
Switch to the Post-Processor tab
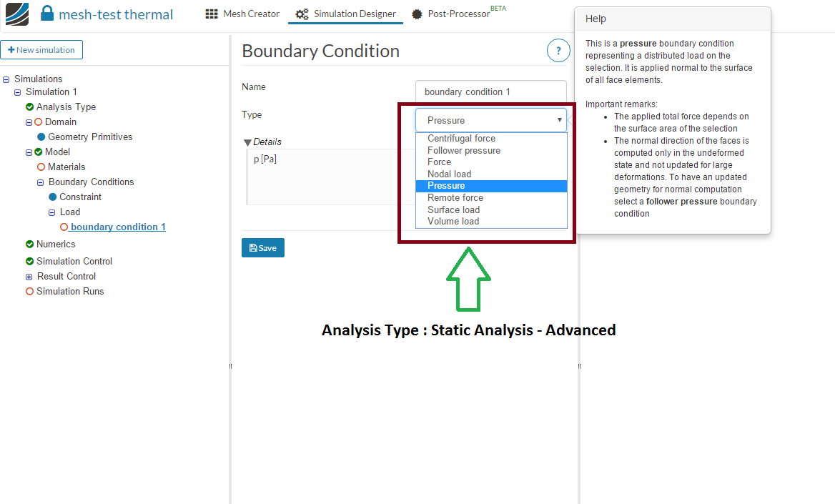[460, 14]
